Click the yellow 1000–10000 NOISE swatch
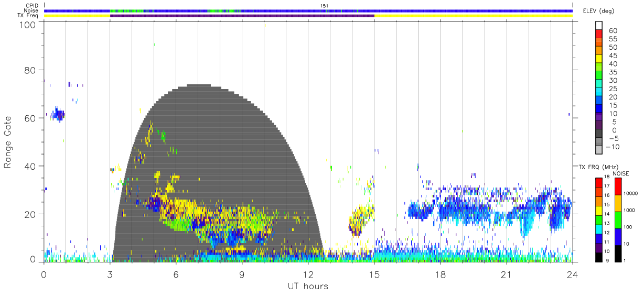The width and height of the screenshot is (644, 297). coord(618,203)
